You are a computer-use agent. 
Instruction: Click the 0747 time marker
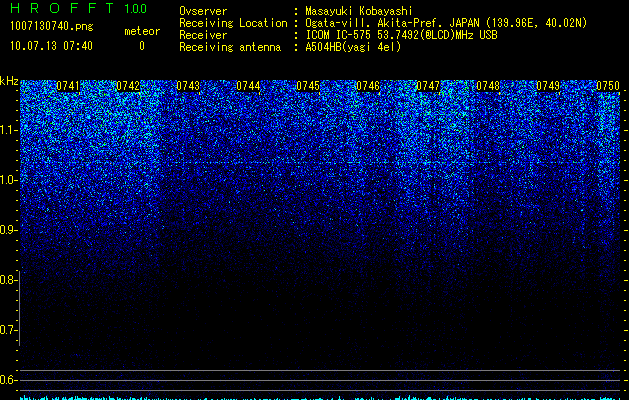point(428,86)
